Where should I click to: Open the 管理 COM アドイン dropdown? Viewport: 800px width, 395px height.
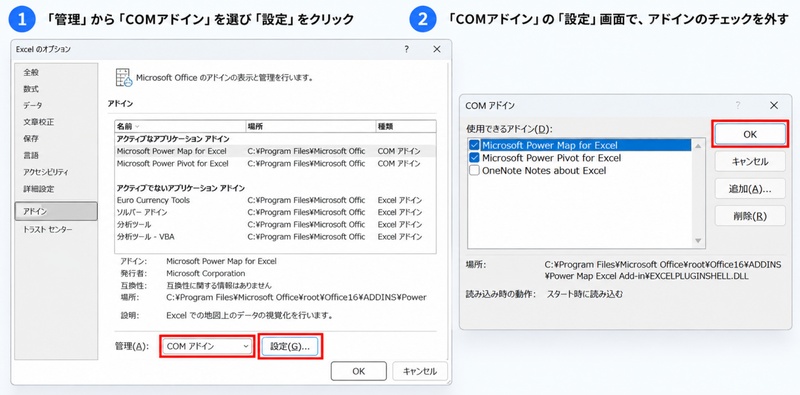tap(207, 346)
